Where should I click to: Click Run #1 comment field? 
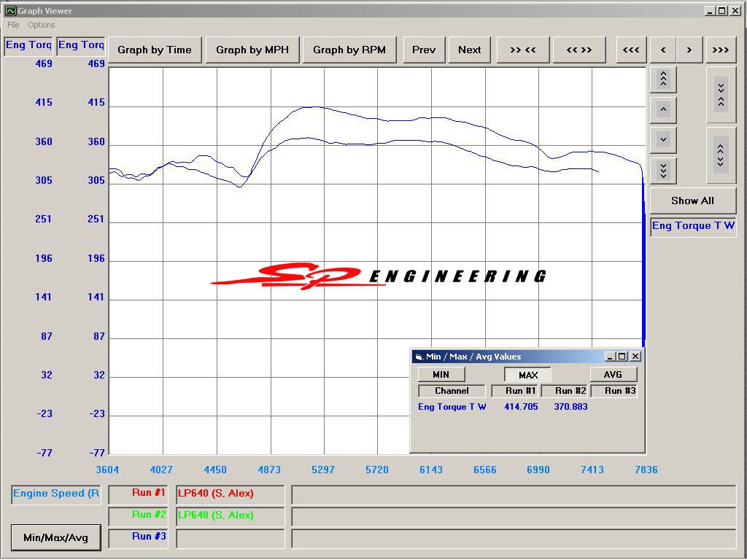[514, 495]
